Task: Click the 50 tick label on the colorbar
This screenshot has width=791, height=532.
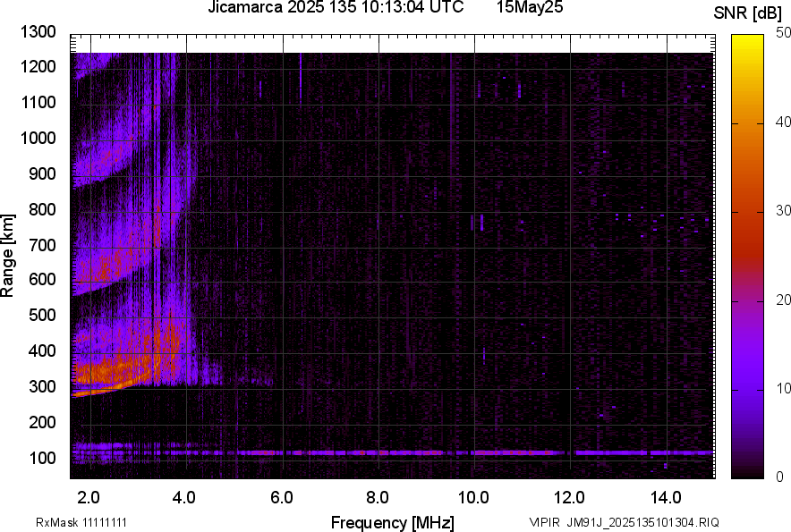Action: click(784, 33)
